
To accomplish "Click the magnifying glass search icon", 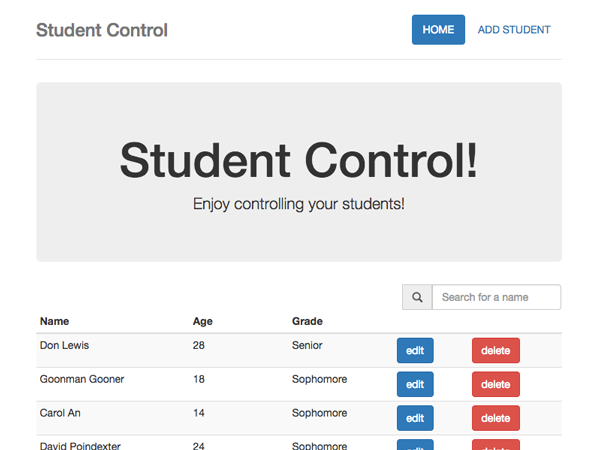I will tap(417, 297).
